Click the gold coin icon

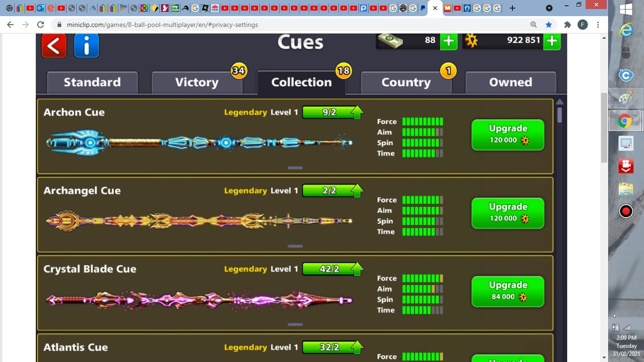[471, 40]
